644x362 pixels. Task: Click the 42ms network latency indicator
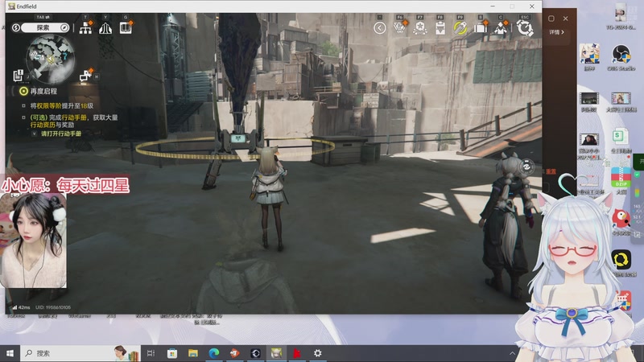point(22,307)
